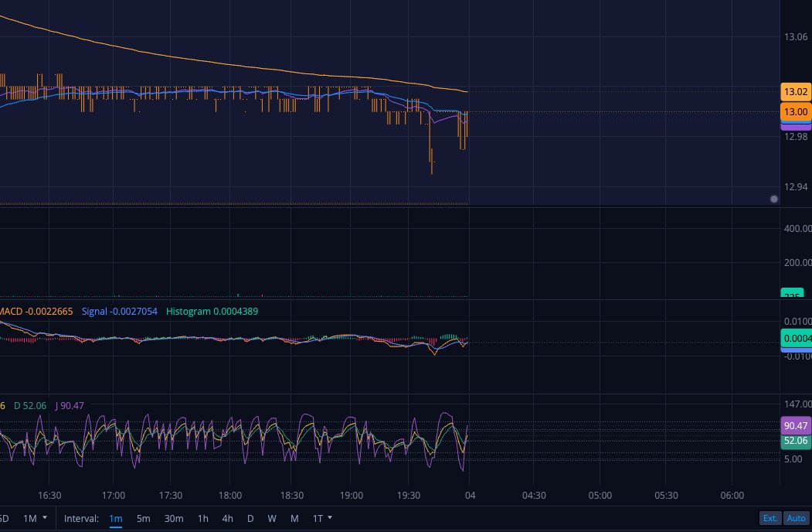Click the purple 90.47 axis tag

point(796,426)
